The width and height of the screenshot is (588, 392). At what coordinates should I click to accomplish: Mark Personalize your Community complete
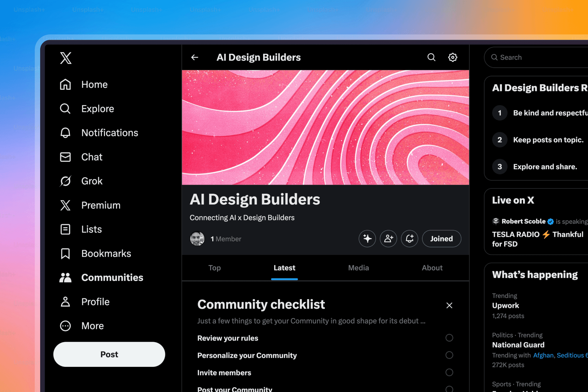click(449, 355)
